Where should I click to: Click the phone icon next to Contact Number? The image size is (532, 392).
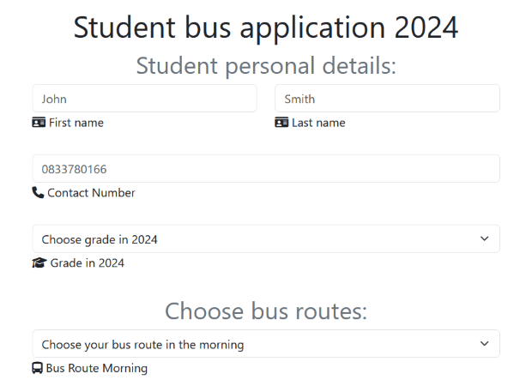coord(38,193)
